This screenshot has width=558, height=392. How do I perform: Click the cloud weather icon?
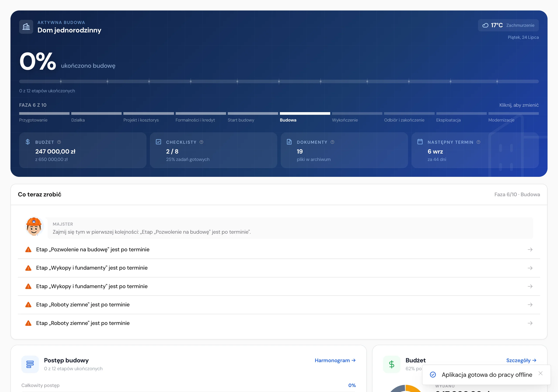click(485, 25)
